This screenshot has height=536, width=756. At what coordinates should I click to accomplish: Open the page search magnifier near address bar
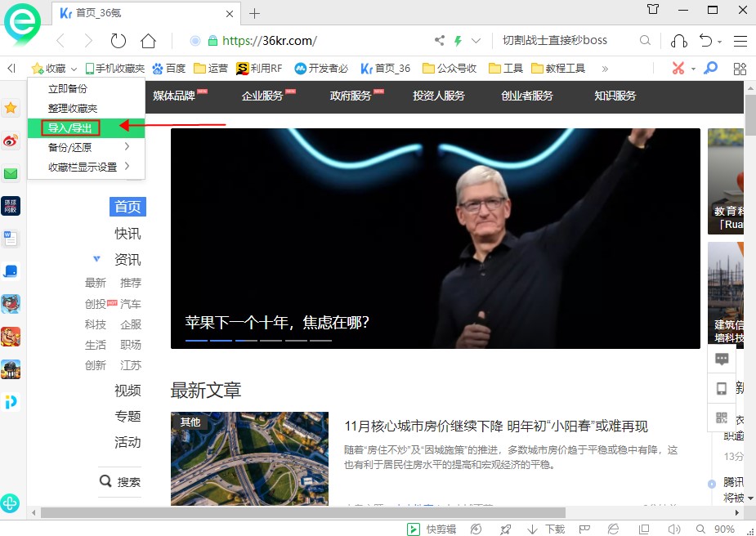point(645,40)
